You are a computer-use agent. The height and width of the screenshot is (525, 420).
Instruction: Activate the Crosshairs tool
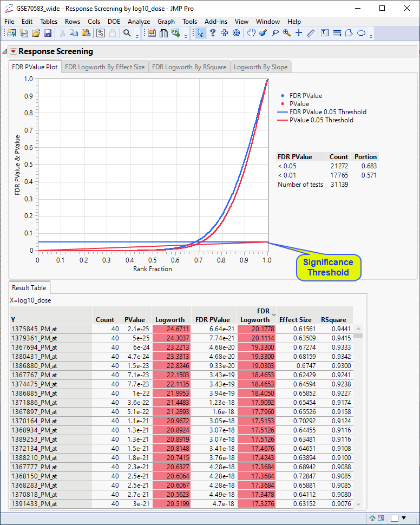click(x=298, y=33)
